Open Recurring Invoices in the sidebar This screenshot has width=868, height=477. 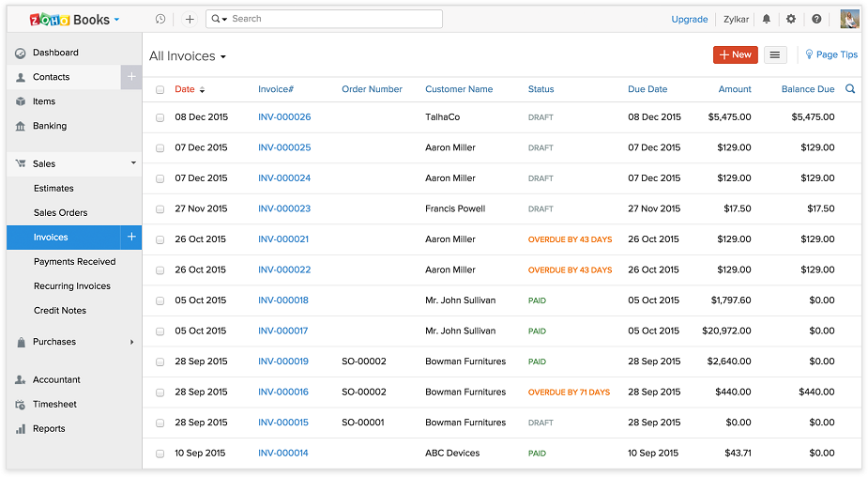coord(72,285)
